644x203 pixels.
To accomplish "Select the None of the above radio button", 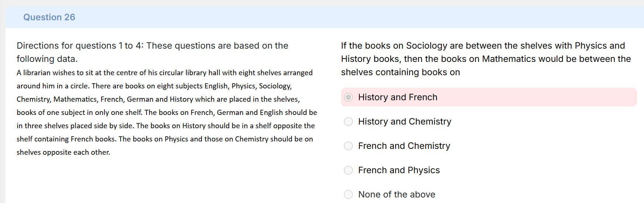I will (348, 195).
